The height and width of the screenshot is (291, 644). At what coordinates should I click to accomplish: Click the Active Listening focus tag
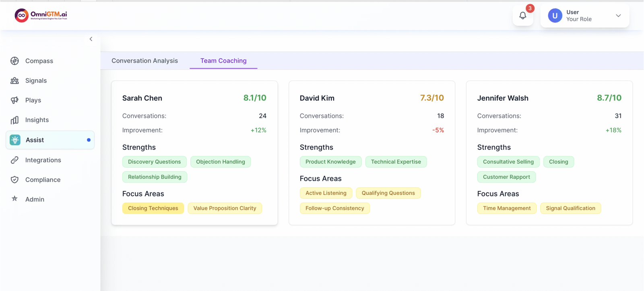click(326, 193)
